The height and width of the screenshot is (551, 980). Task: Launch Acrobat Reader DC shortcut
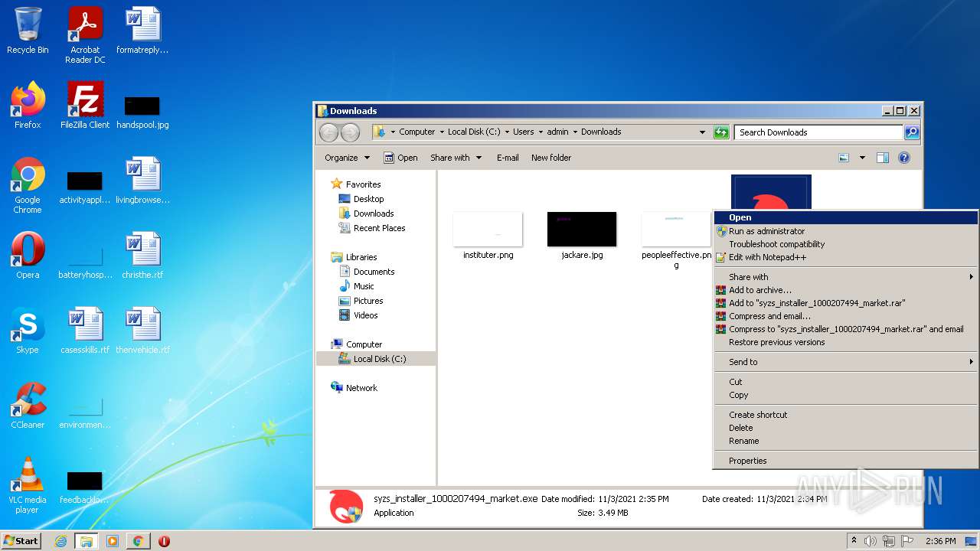85,35
